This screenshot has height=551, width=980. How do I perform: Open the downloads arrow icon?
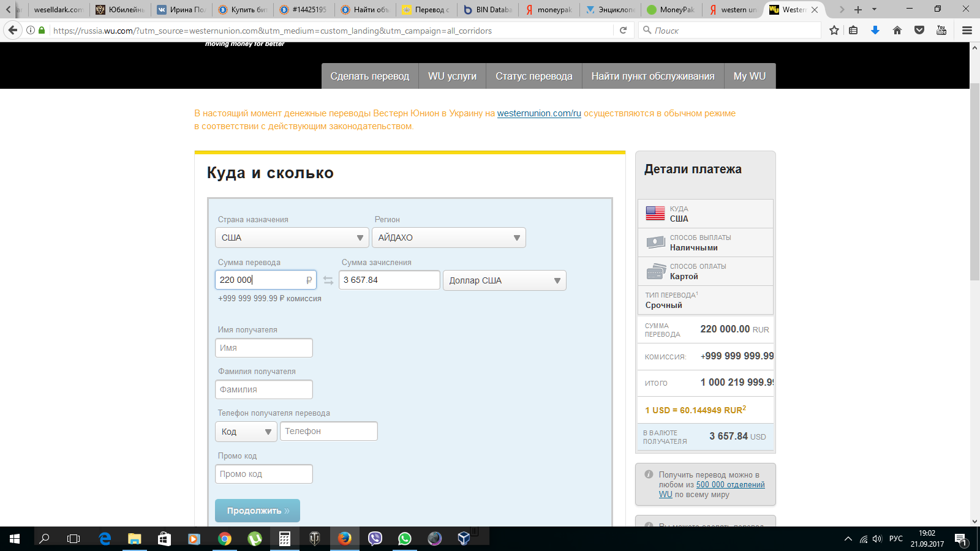pyautogui.click(x=875, y=30)
